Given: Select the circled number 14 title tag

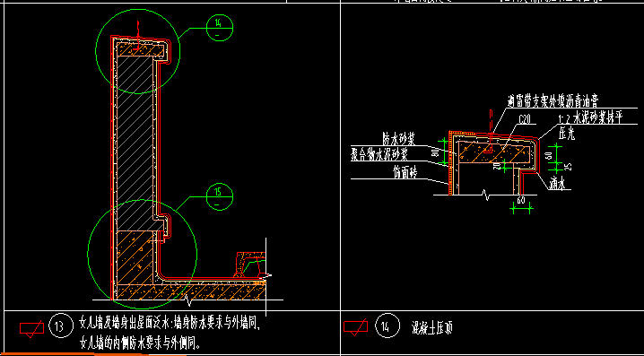Looking at the screenshot, I should 387,326.
